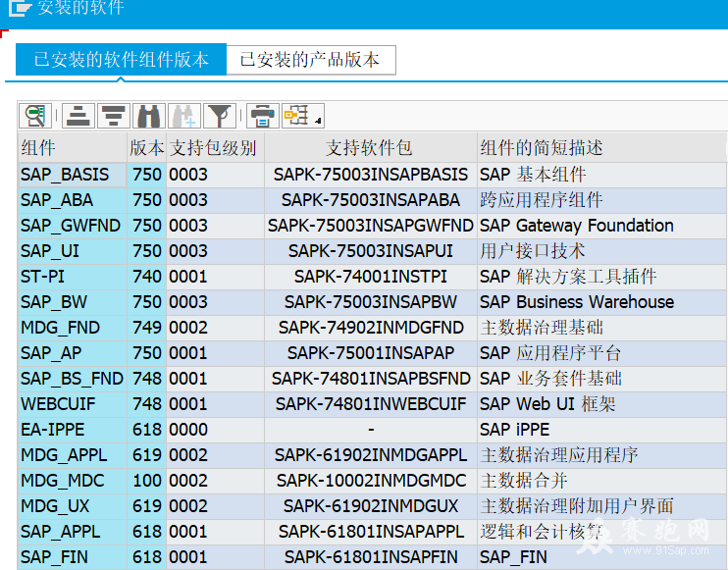Click support package SAPK-74902INMDGFND

[371, 328]
